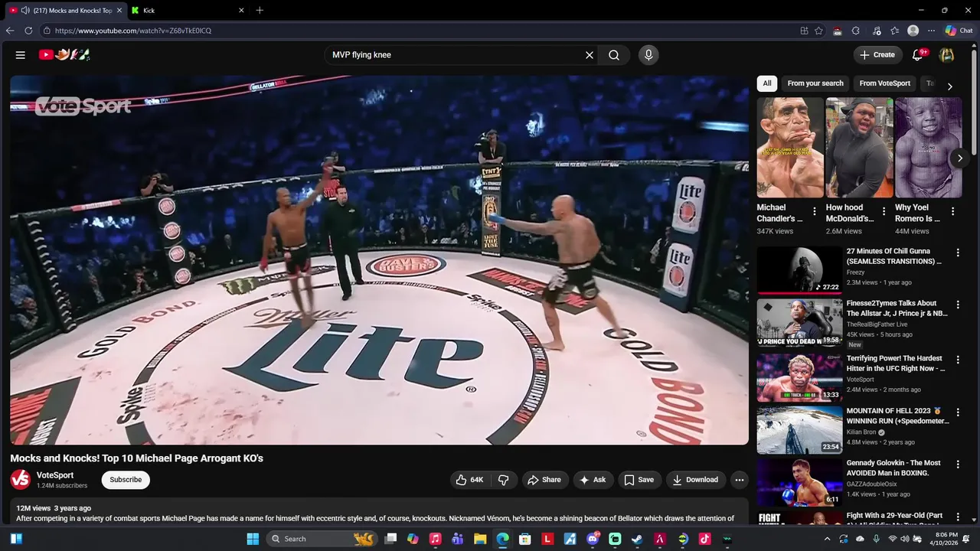Open the YouTube guide hamburger menu
980x551 pixels.
(21, 55)
